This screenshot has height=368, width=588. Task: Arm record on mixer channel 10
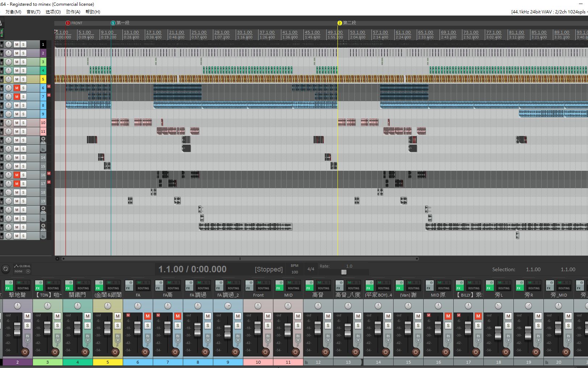tap(265, 352)
